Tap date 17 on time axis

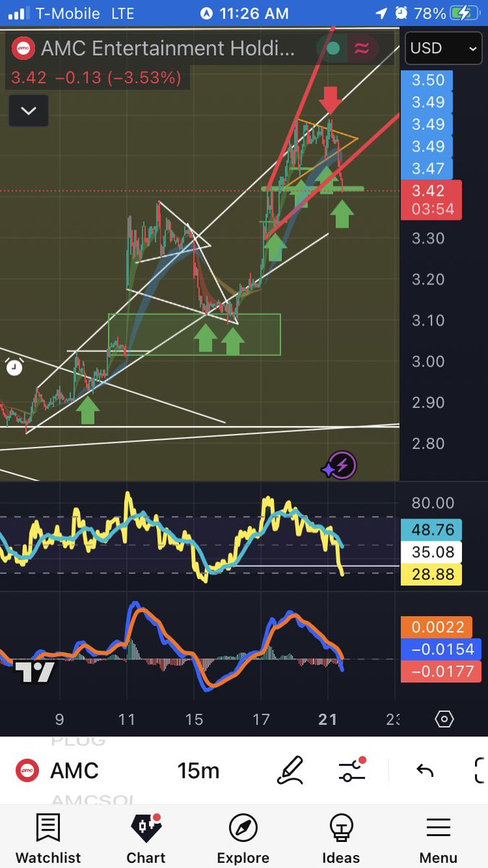(261, 719)
